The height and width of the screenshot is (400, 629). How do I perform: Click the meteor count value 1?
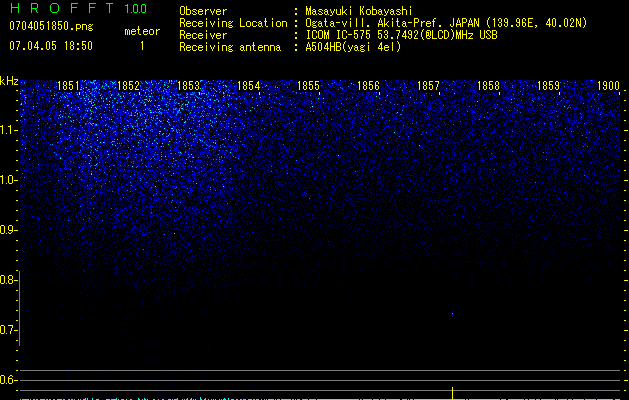click(x=142, y=46)
